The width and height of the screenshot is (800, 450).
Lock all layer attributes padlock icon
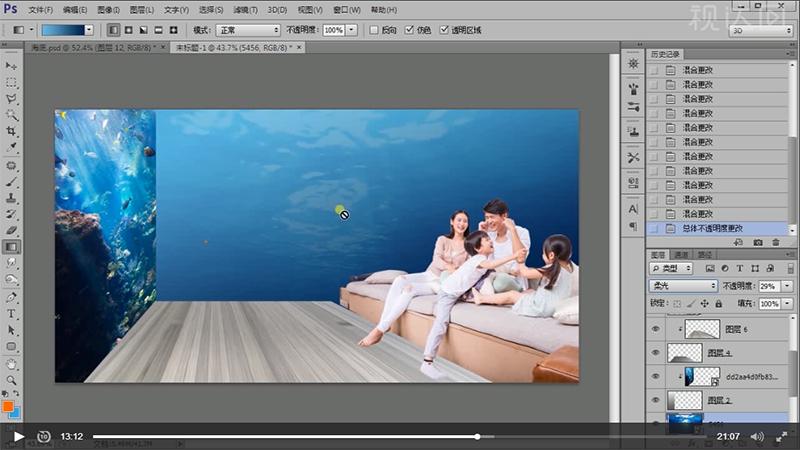point(719,304)
